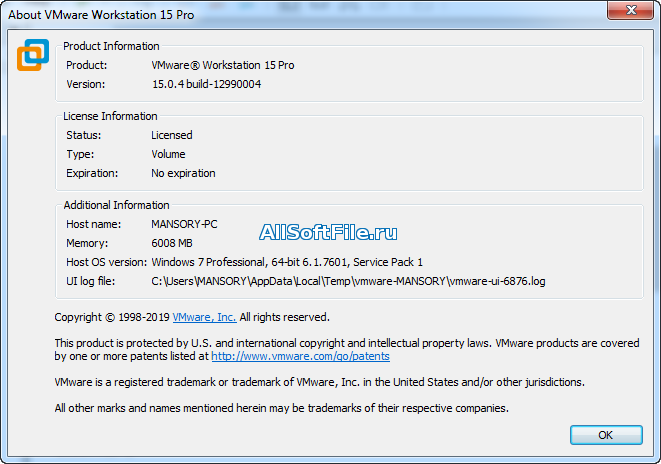Click the version value 15.0.4 build-12990004
661x464 pixels.
point(206,84)
